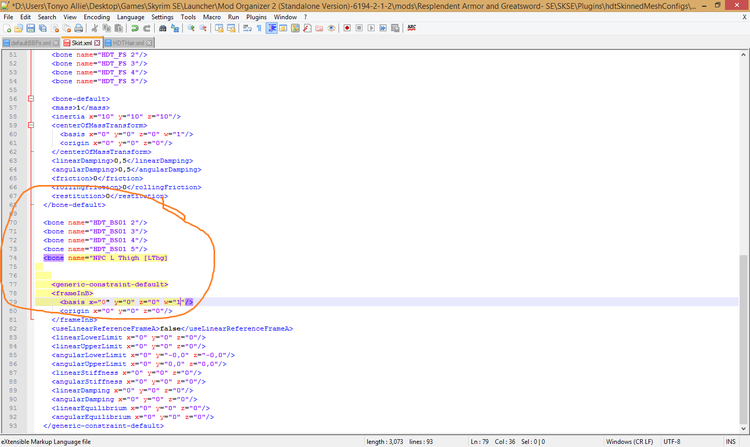Click the scrollbar up arrow
The height and width of the screenshot is (447, 750).
(x=744, y=55)
